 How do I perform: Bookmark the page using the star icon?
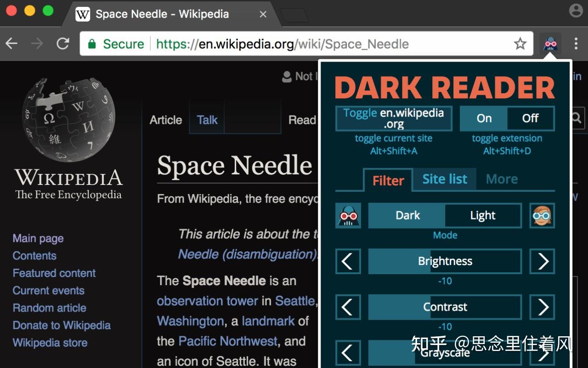tap(520, 43)
